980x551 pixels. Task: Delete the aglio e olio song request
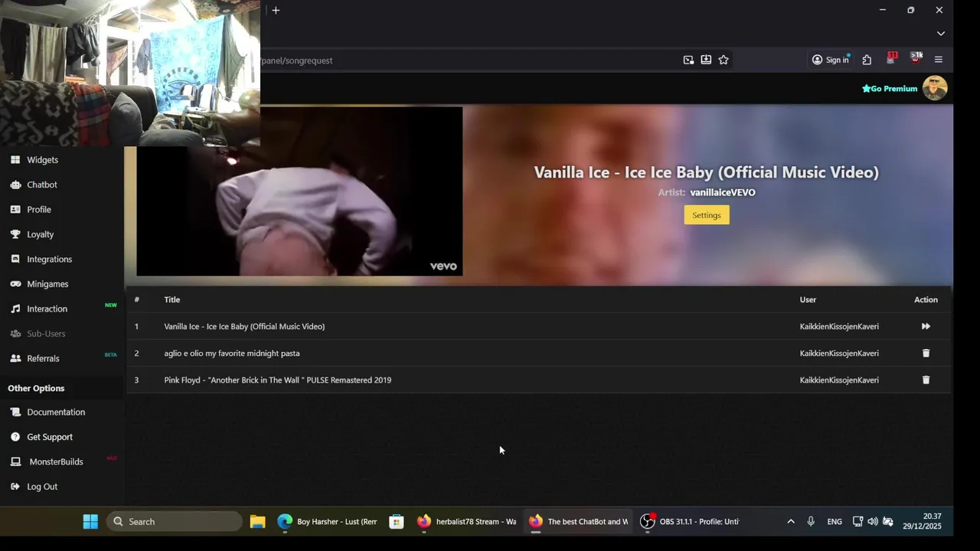coord(926,354)
